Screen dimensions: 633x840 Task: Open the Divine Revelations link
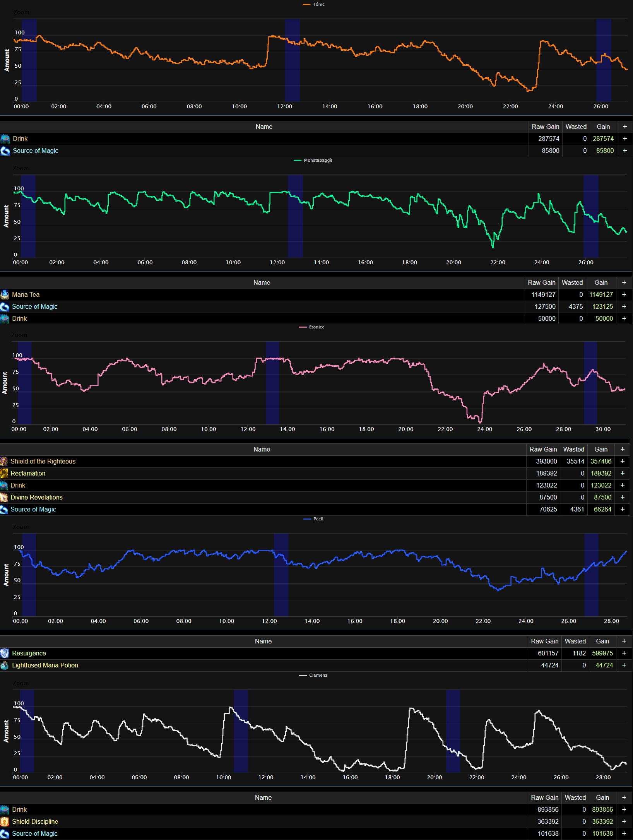coord(36,498)
